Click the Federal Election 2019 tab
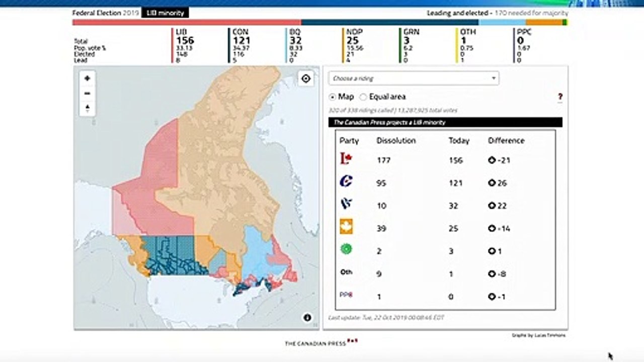 pyautogui.click(x=106, y=13)
